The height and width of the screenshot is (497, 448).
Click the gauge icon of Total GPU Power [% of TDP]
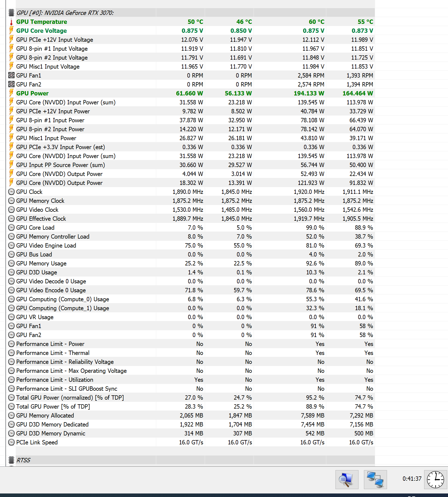click(x=11, y=406)
